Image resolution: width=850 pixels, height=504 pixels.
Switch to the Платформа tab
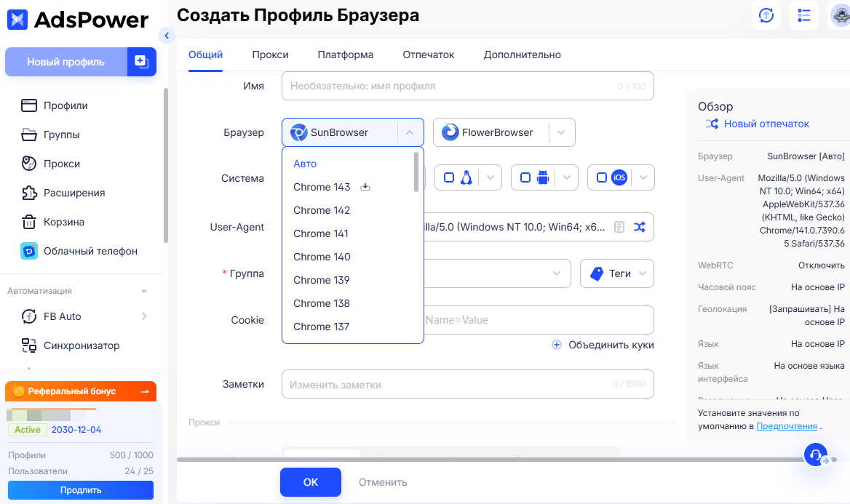coord(345,55)
